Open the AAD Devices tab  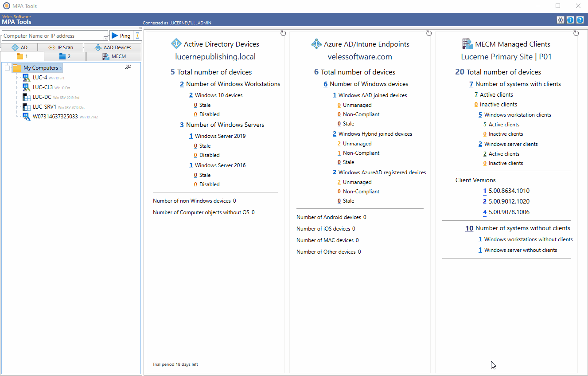tap(114, 47)
